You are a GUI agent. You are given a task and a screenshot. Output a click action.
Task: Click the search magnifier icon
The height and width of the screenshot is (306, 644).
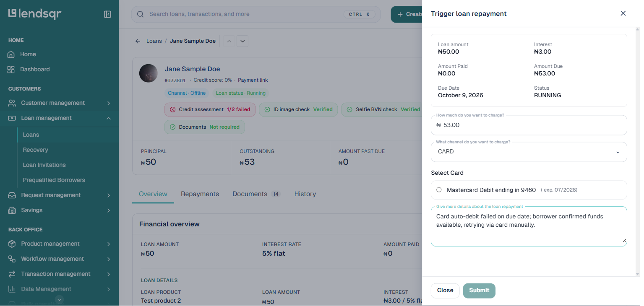pyautogui.click(x=141, y=14)
